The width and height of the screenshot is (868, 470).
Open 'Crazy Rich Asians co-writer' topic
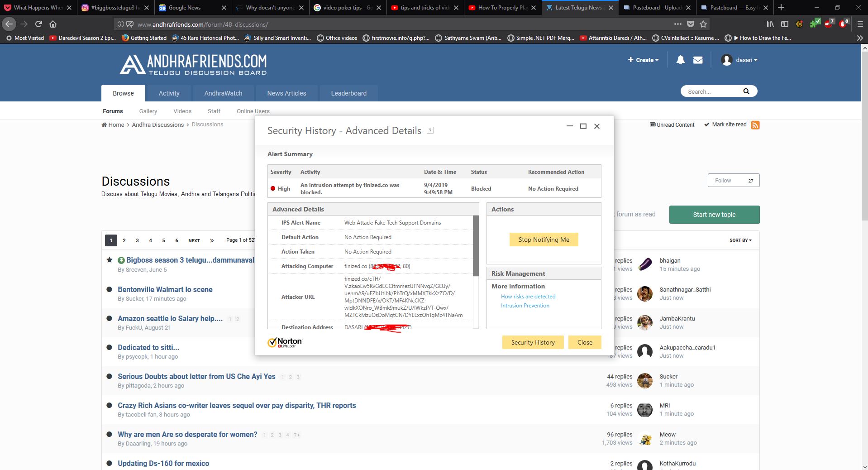(237, 405)
